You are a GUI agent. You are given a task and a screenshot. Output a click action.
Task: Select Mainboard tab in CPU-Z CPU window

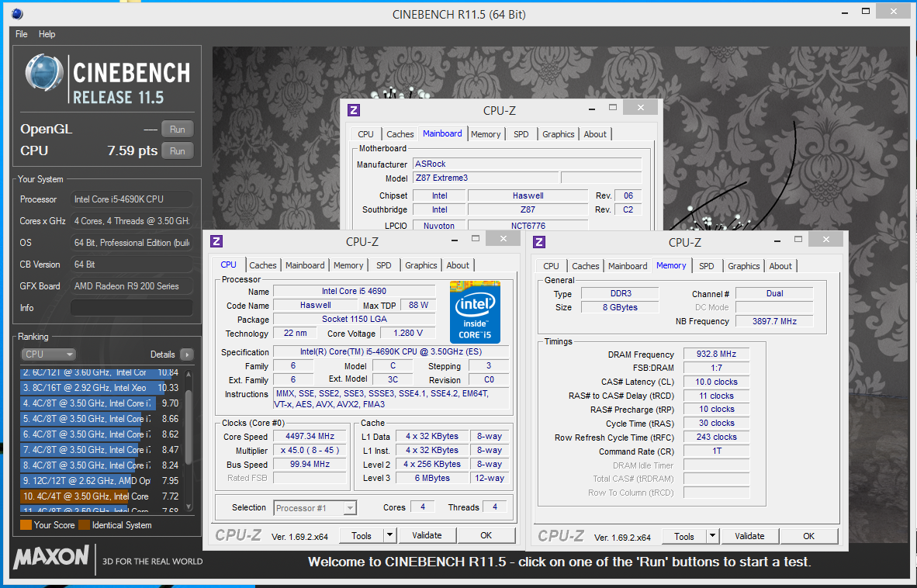tap(305, 265)
